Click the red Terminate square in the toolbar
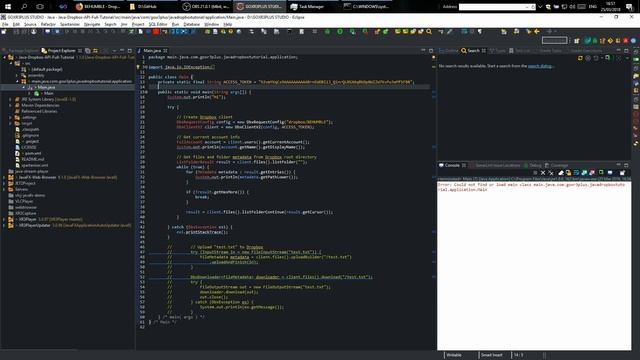The image size is (640, 360). click(x=156, y=32)
